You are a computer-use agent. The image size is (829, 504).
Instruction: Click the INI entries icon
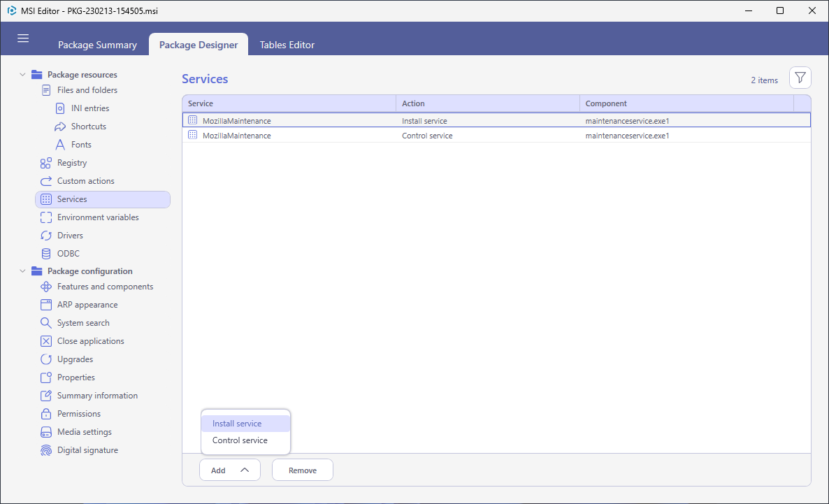[x=60, y=108]
